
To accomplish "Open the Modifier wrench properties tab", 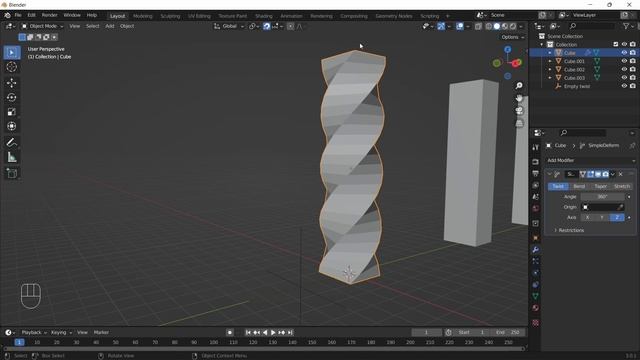I will (x=536, y=249).
